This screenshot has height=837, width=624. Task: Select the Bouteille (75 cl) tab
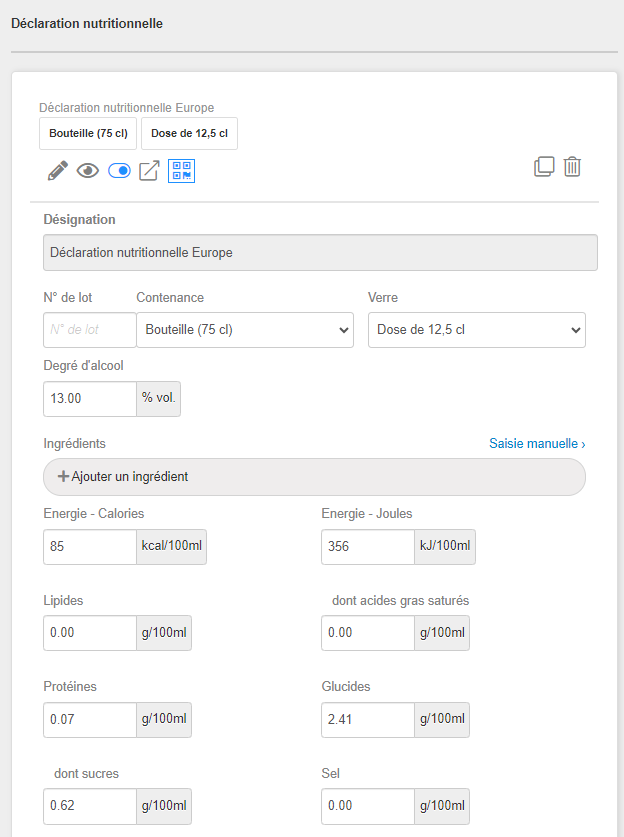coord(88,134)
